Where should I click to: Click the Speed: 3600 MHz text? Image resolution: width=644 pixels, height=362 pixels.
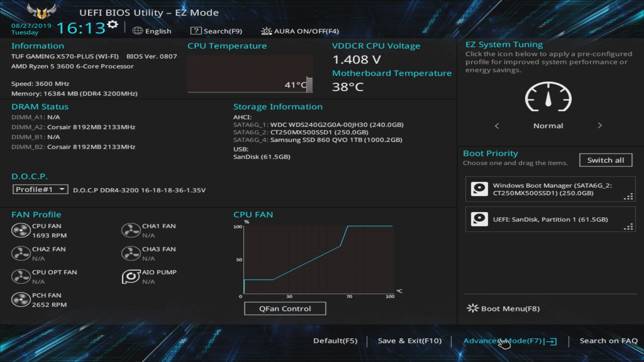(x=40, y=84)
